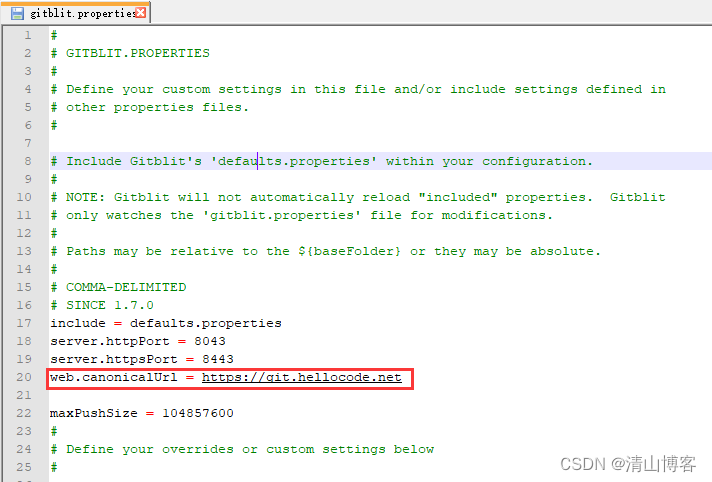The height and width of the screenshot is (482, 712).
Task: Click the empty line 21 in the editor
Action: click(300, 395)
